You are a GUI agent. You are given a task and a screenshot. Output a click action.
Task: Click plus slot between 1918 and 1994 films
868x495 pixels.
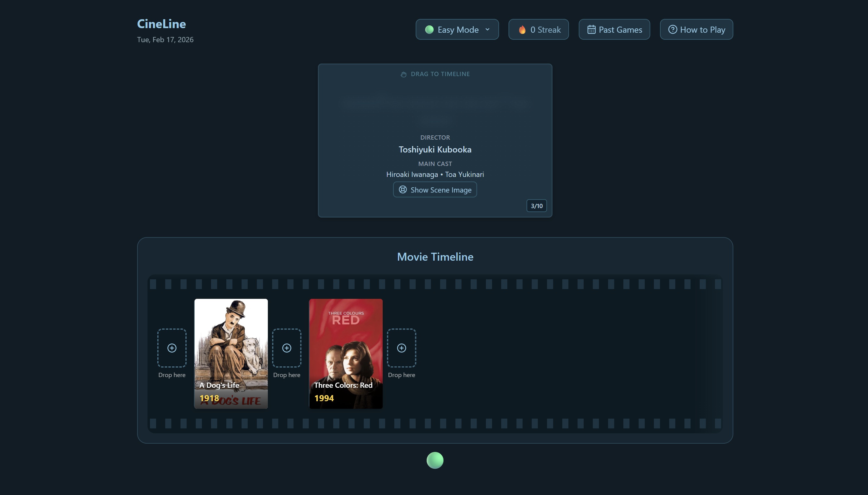287,348
